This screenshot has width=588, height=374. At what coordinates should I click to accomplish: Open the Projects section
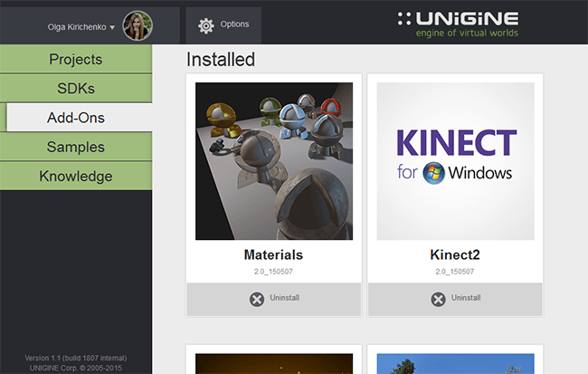pos(75,60)
